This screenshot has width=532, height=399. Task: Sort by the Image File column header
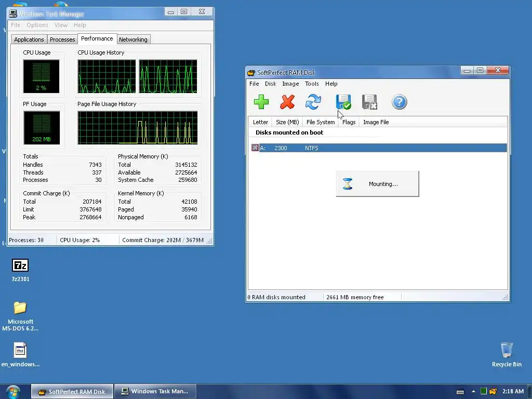point(376,122)
